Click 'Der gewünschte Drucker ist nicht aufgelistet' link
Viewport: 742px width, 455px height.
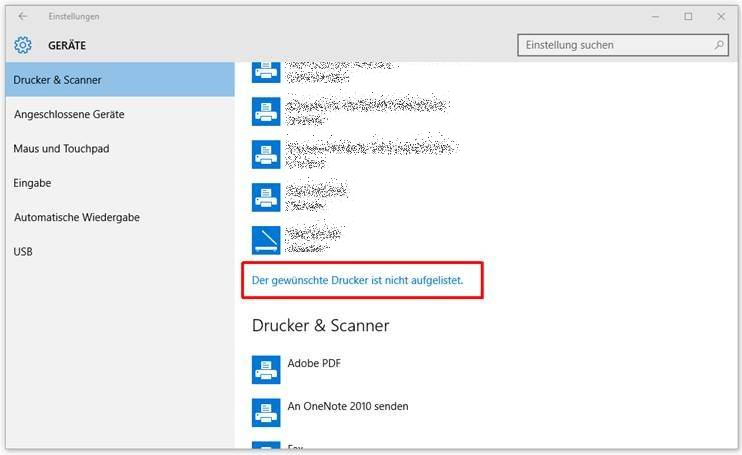pos(357,281)
